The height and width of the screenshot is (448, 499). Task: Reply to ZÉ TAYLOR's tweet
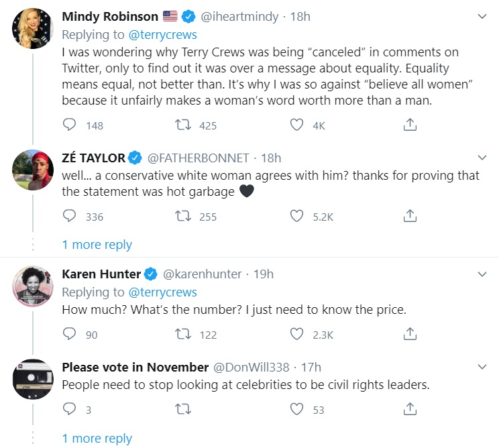point(70,216)
